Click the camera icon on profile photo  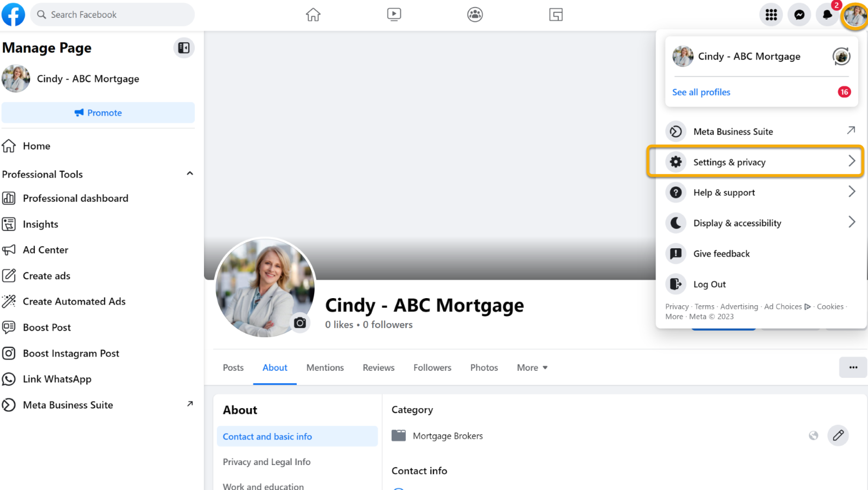click(300, 323)
